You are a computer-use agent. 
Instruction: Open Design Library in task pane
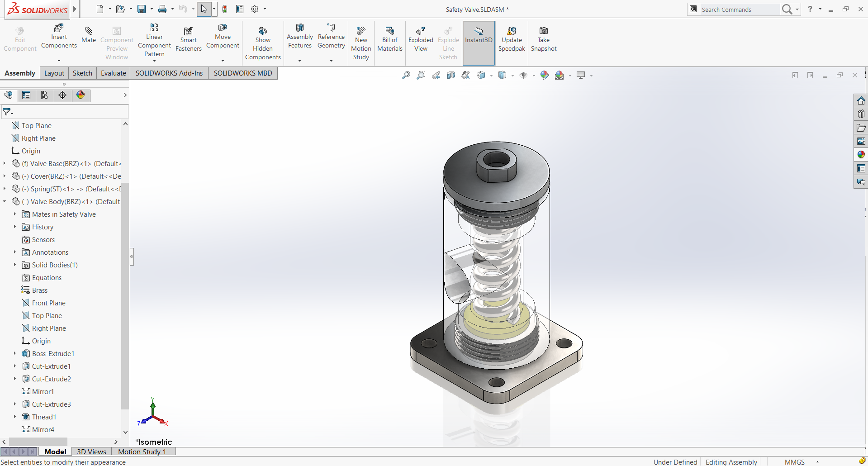(861, 114)
